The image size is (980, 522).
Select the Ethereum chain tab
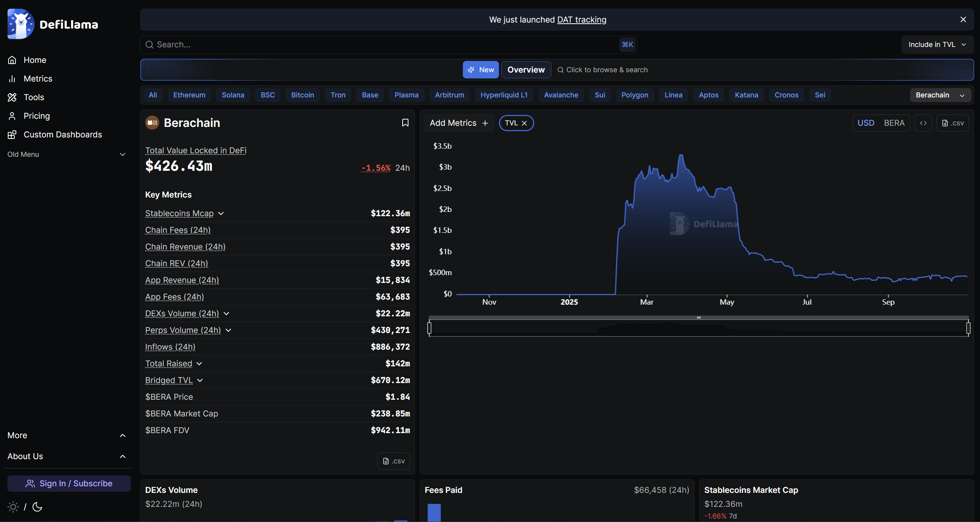pyautogui.click(x=189, y=95)
